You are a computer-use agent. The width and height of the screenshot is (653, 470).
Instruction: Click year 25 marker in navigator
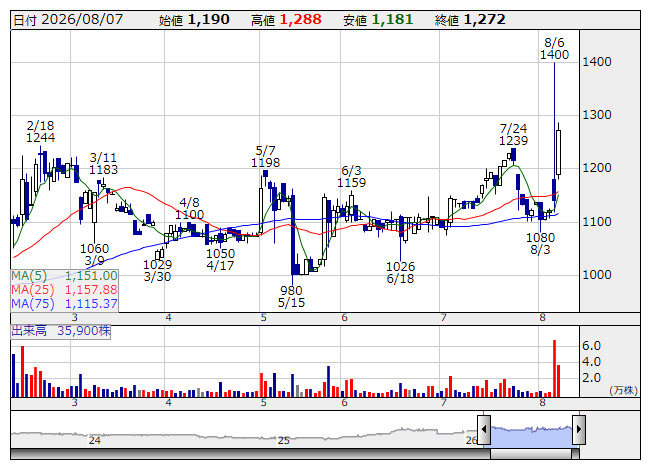point(284,440)
